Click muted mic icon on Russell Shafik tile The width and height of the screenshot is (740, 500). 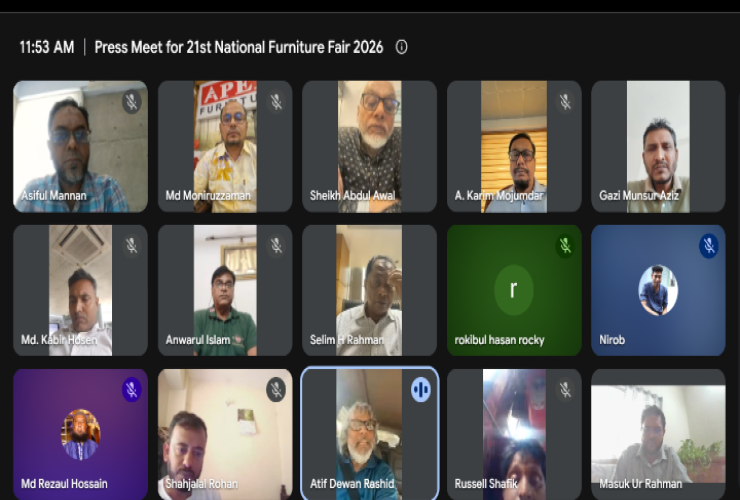(565, 390)
